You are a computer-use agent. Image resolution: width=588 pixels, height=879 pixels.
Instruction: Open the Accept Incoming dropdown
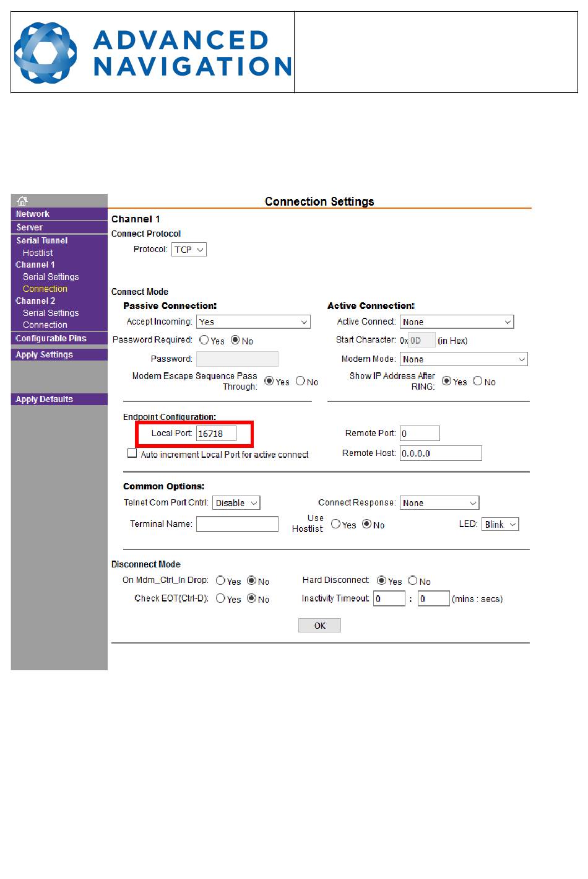pos(253,322)
